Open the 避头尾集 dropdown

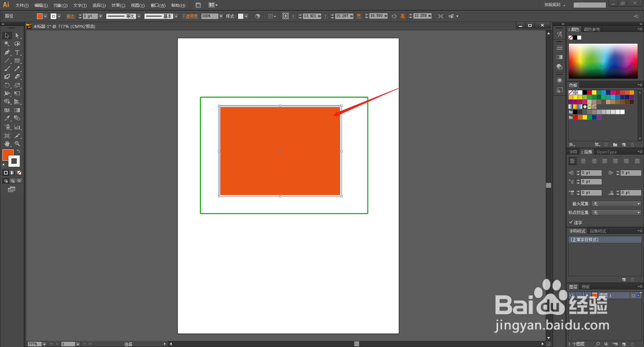[x=616, y=204]
